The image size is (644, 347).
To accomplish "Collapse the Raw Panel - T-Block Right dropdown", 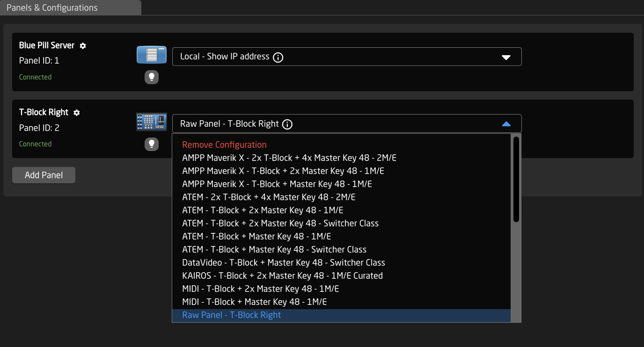I will click(x=506, y=124).
